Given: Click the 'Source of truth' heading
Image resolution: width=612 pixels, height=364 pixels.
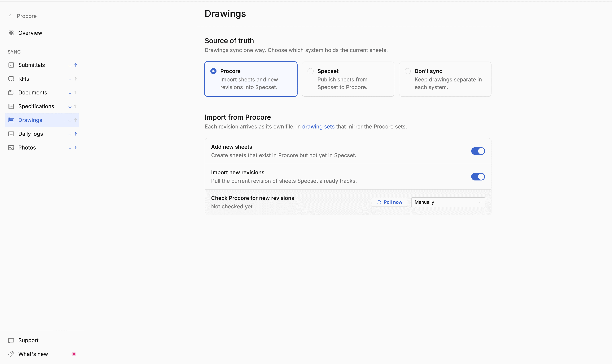Looking at the screenshot, I should 229,41.
